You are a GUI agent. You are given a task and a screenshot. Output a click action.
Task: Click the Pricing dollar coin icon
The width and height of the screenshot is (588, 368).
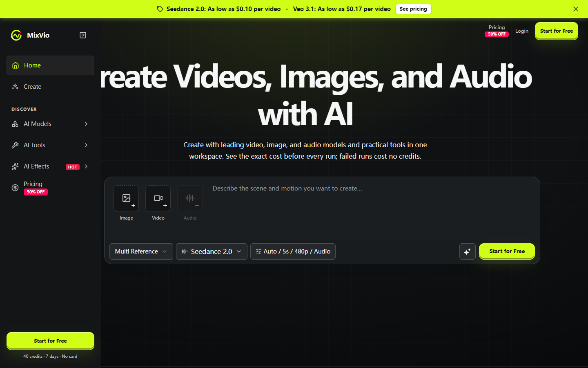pyautogui.click(x=15, y=188)
